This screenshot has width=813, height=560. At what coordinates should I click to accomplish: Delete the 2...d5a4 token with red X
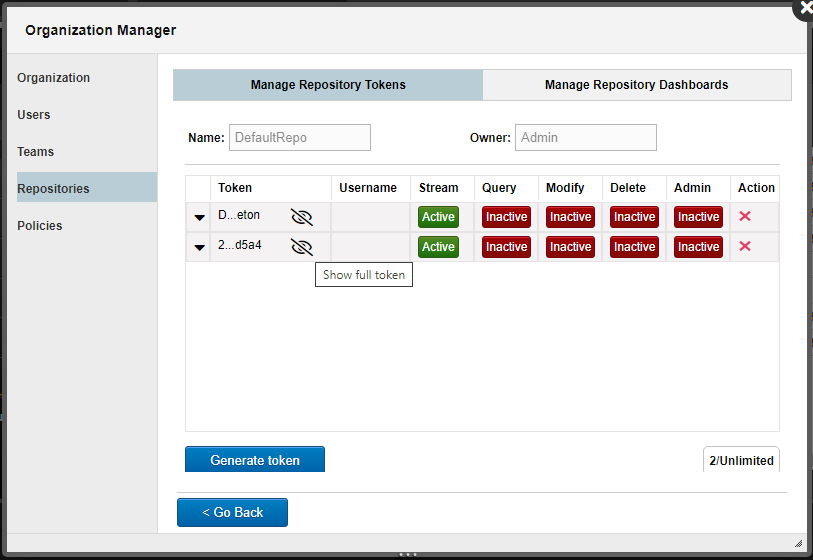pos(745,246)
